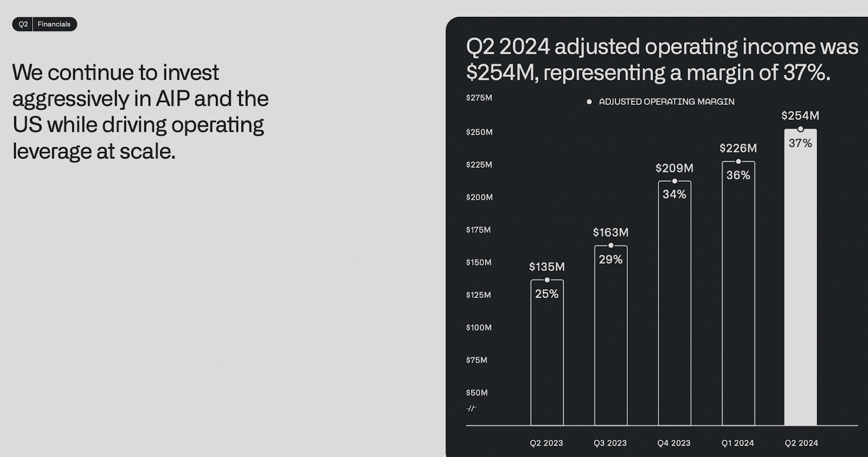The width and height of the screenshot is (868, 457).
Task: Click the Adjusted Operating Margin legend dot
Action: [589, 102]
